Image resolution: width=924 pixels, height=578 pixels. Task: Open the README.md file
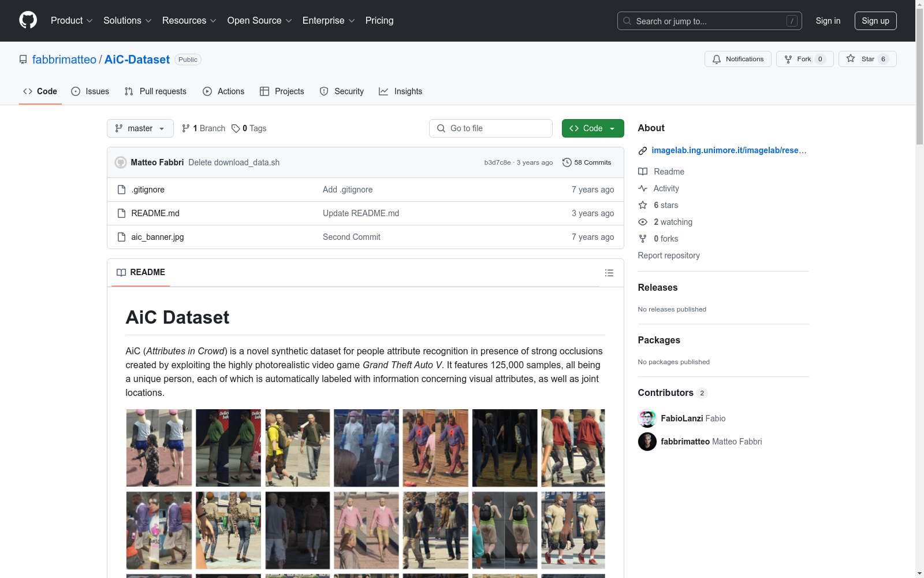click(155, 213)
